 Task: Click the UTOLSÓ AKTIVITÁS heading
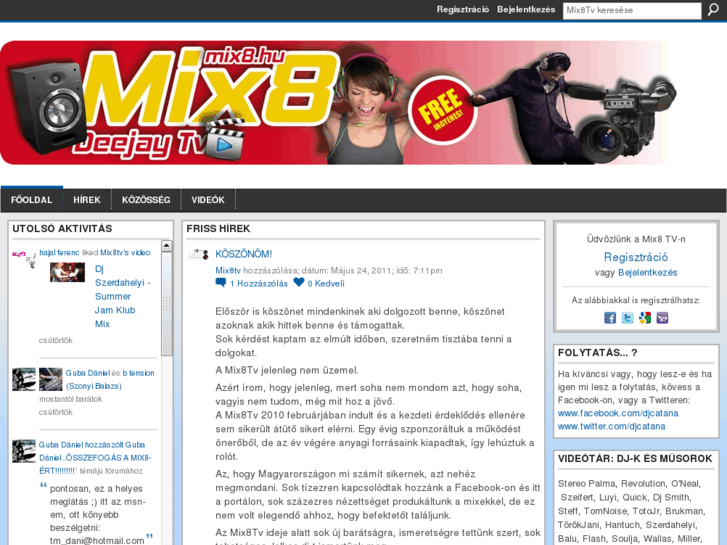pos(62,229)
